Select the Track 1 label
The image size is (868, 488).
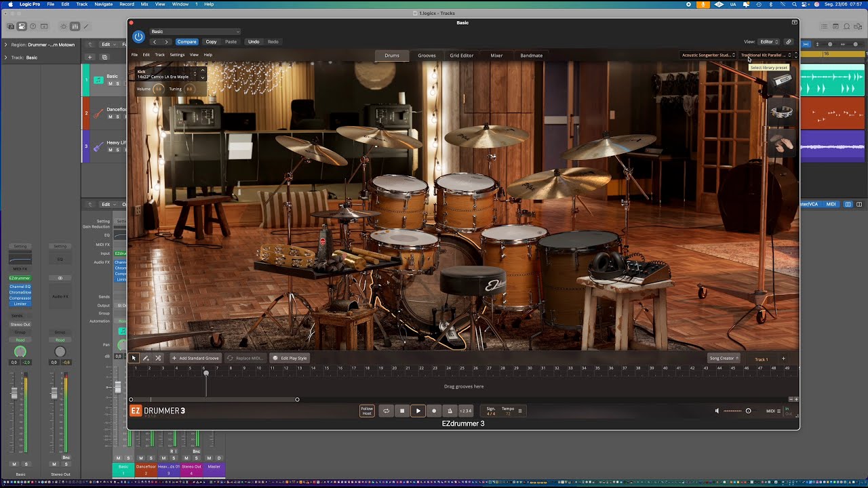tap(762, 359)
